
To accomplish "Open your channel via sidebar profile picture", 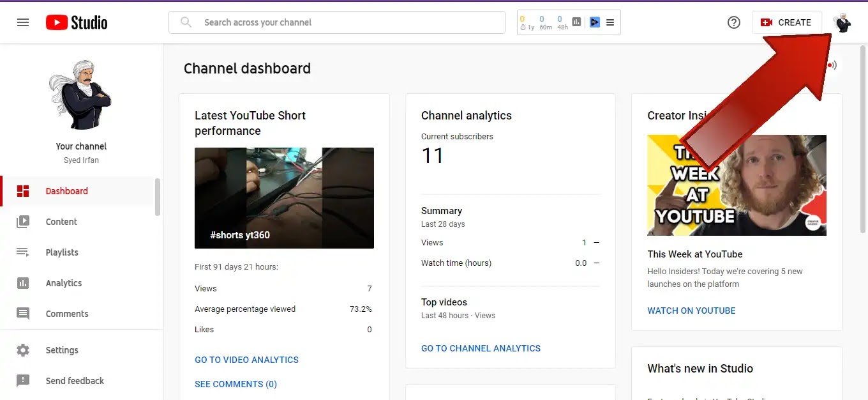I will pyautogui.click(x=81, y=96).
